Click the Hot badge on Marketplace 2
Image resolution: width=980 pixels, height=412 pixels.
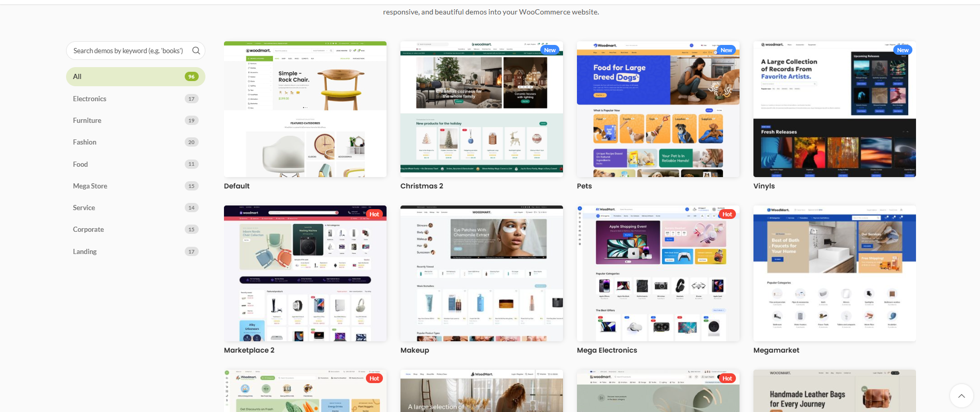(374, 214)
